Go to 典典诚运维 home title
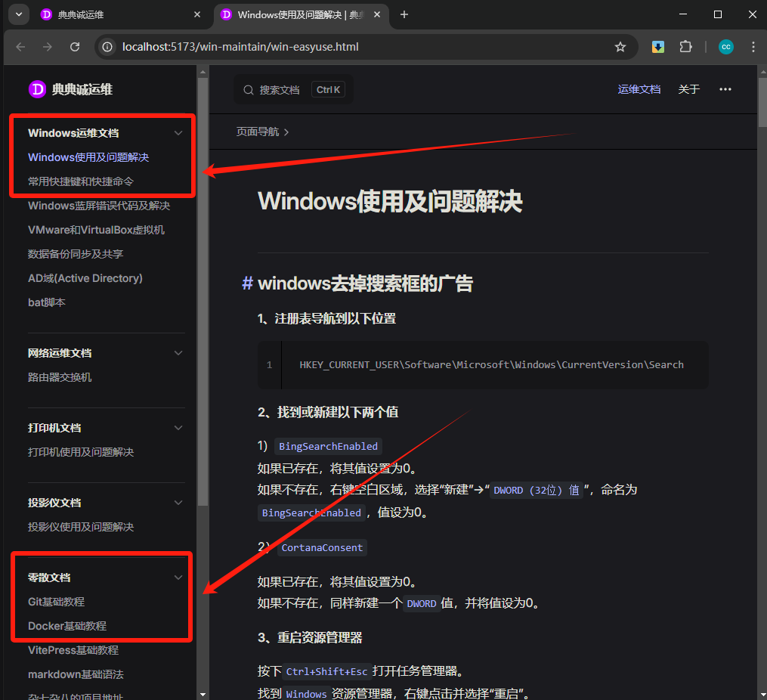The height and width of the screenshot is (700, 767). pos(82,89)
